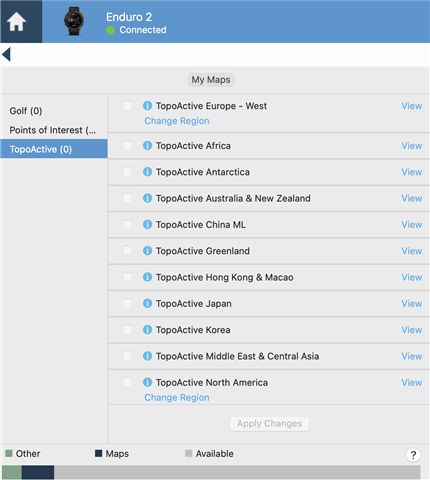Open info for TopoActive Europe - West

147,106
